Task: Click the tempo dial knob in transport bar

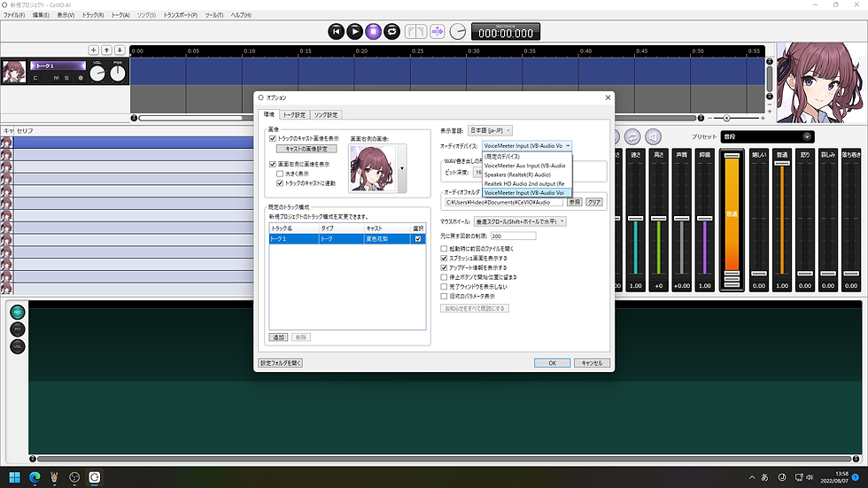Action: [x=458, y=32]
